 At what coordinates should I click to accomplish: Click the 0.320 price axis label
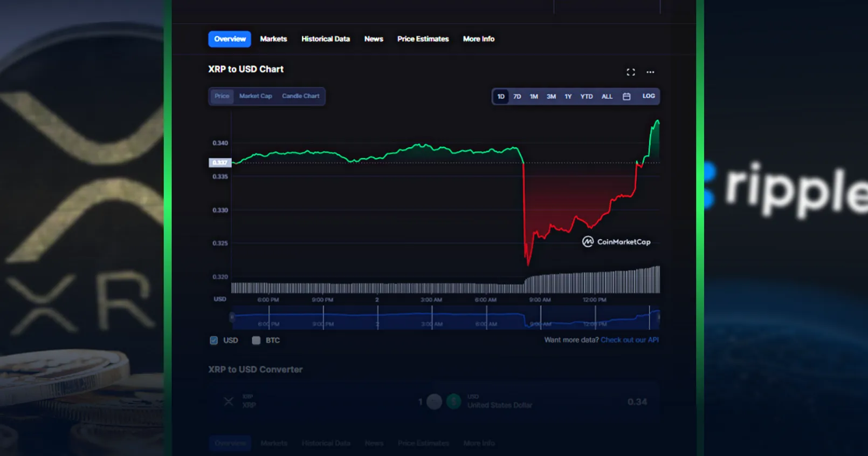point(220,277)
